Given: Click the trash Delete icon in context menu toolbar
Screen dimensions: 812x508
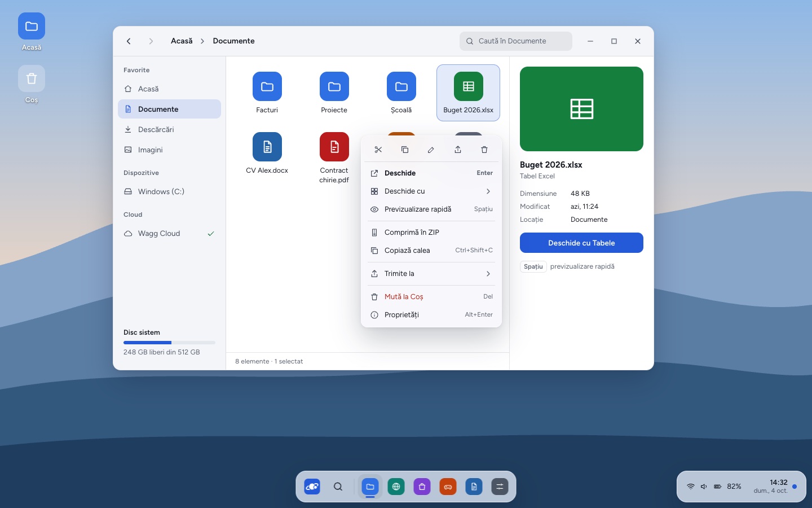Looking at the screenshot, I should point(484,150).
